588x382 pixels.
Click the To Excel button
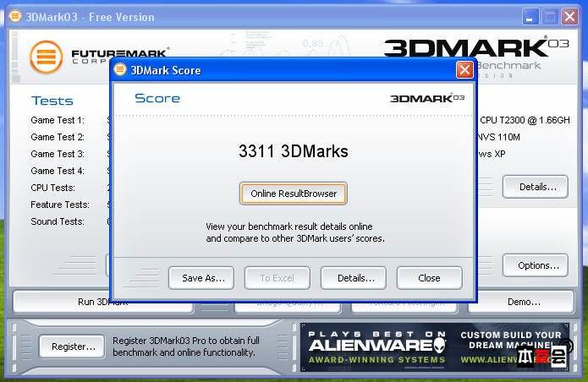point(278,278)
